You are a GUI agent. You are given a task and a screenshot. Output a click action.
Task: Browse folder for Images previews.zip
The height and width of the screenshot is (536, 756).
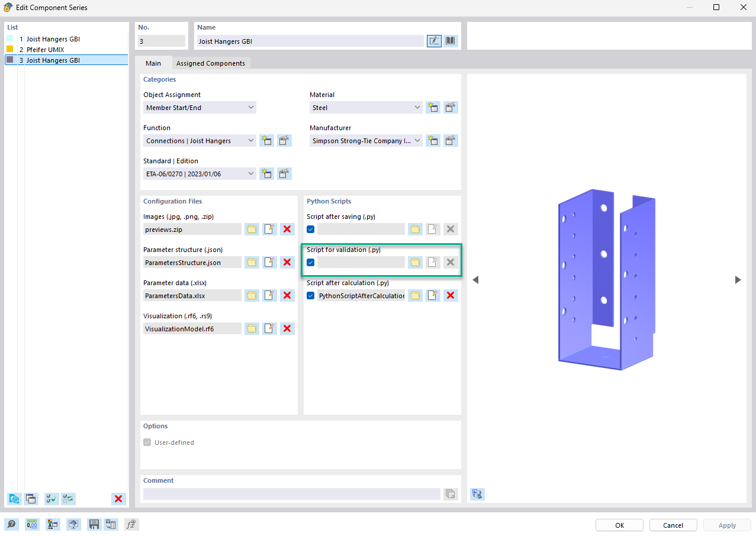pyautogui.click(x=252, y=229)
